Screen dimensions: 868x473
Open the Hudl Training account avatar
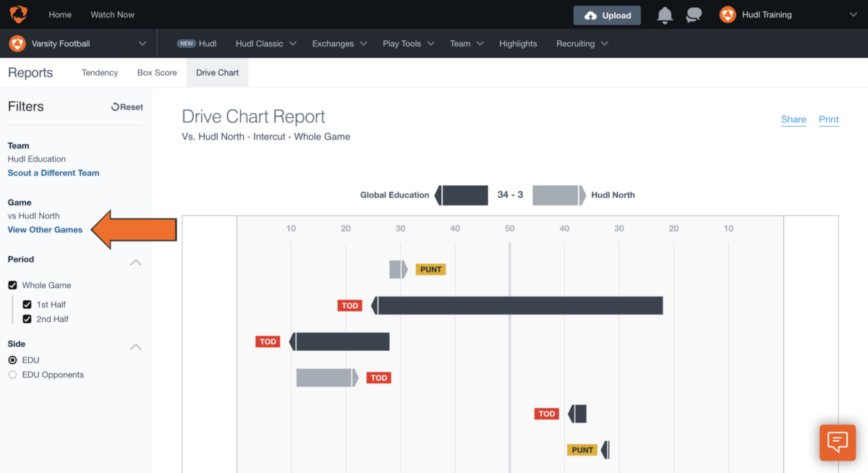[x=726, y=14]
